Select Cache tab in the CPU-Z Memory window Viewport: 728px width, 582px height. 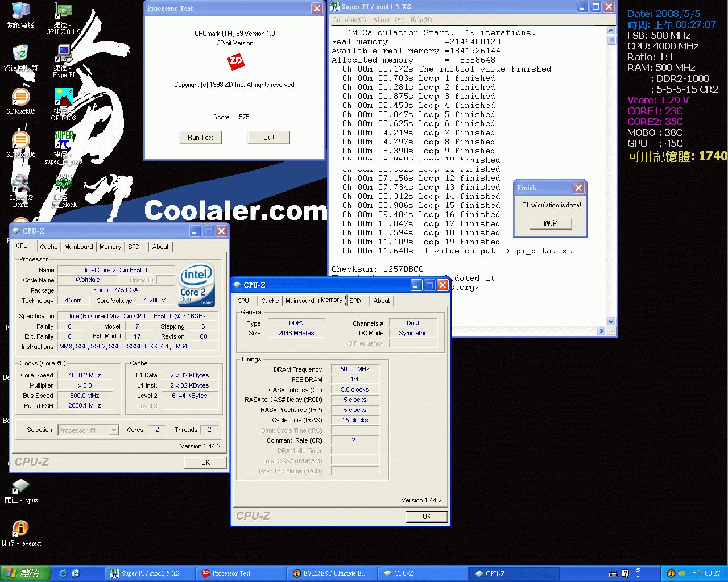270,301
